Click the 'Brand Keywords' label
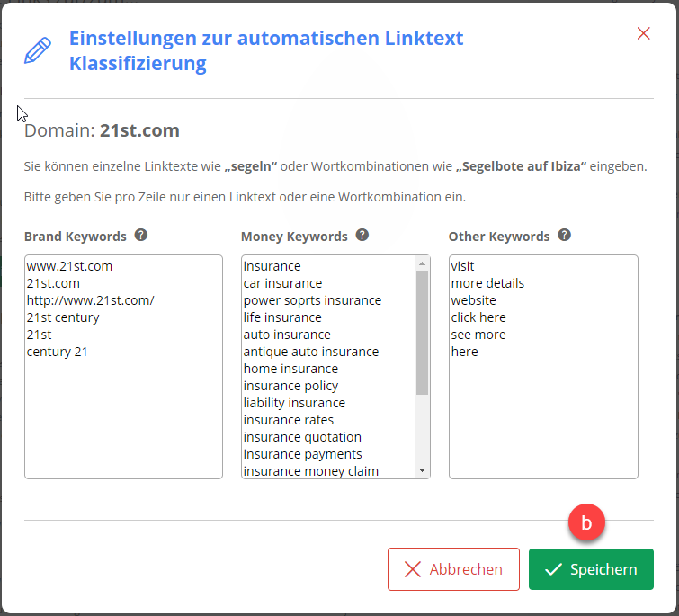Screen dimensions: 679x616 point(76,237)
